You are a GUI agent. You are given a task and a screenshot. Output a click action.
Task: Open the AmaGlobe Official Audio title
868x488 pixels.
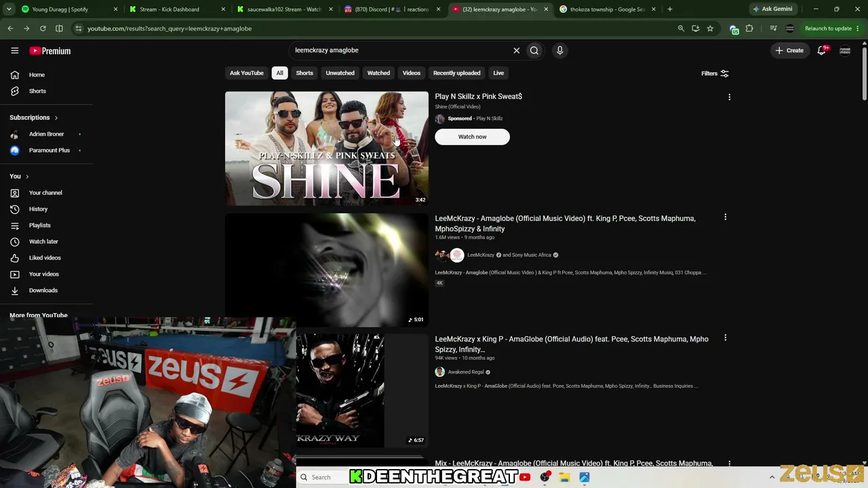[571, 344]
